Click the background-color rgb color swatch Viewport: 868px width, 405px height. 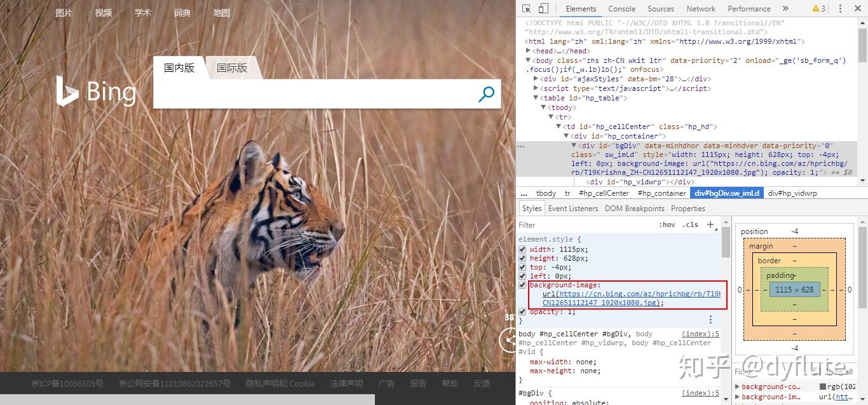point(823,387)
